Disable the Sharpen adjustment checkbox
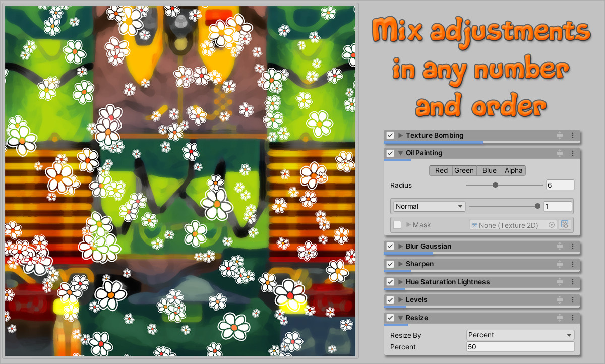 pyautogui.click(x=390, y=264)
